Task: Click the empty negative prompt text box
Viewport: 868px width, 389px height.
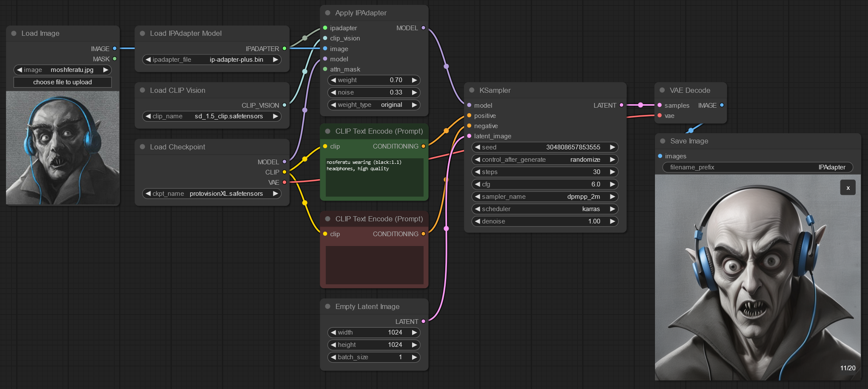Action: tap(374, 265)
